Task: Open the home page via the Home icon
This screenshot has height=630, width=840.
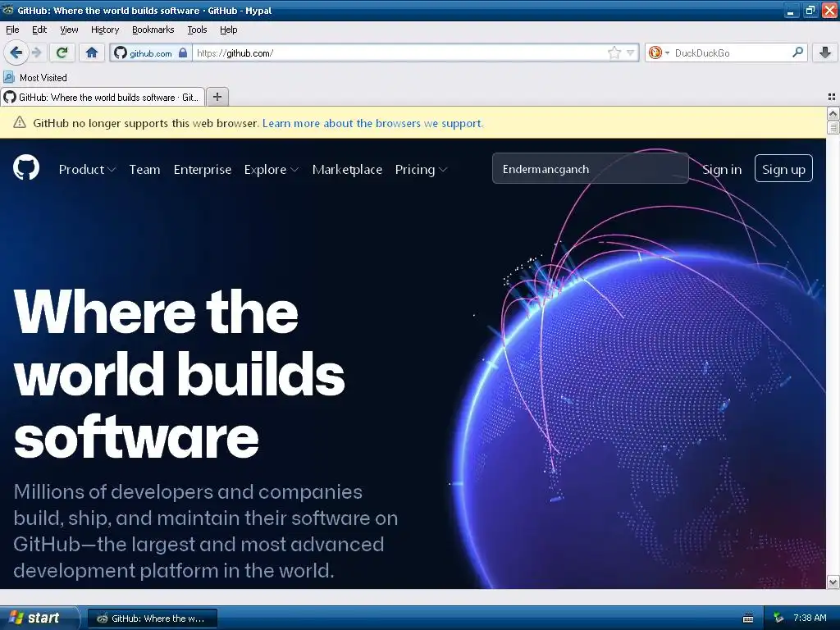Action: click(x=92, y=52)
